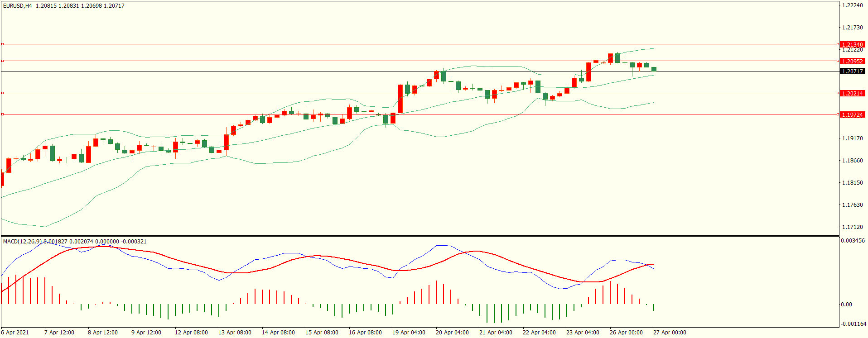Click the MACD 0.00 scale value

(847, 305)
